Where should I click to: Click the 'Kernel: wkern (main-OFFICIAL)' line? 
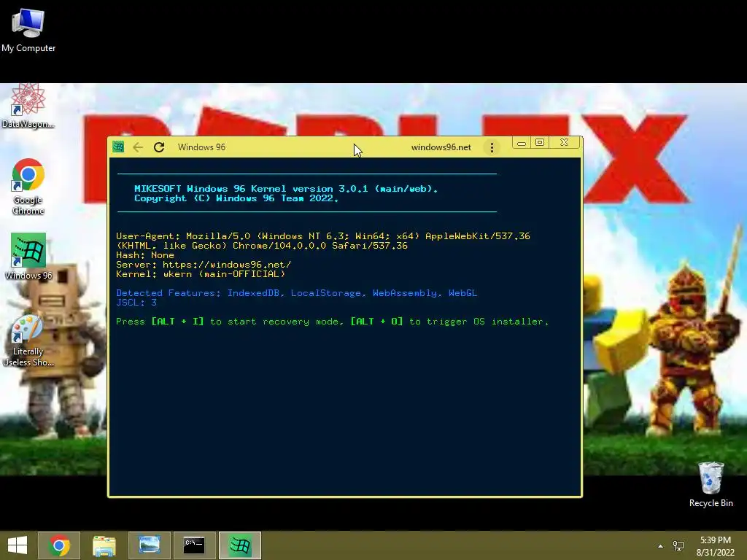coord(201,274)
